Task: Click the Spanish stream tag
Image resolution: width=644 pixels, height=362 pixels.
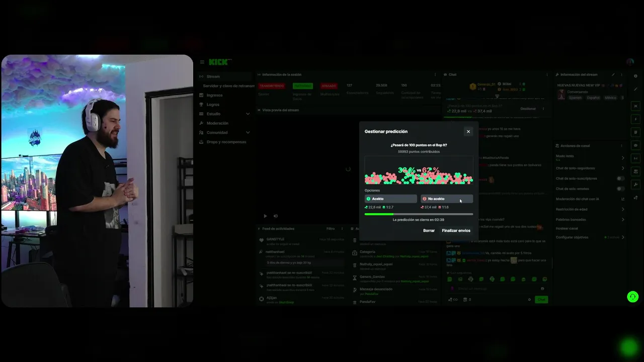Action: (575, 98)
